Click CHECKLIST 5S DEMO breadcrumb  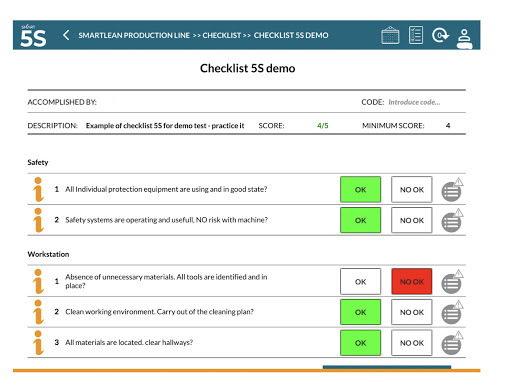click(x=291, y=35)
